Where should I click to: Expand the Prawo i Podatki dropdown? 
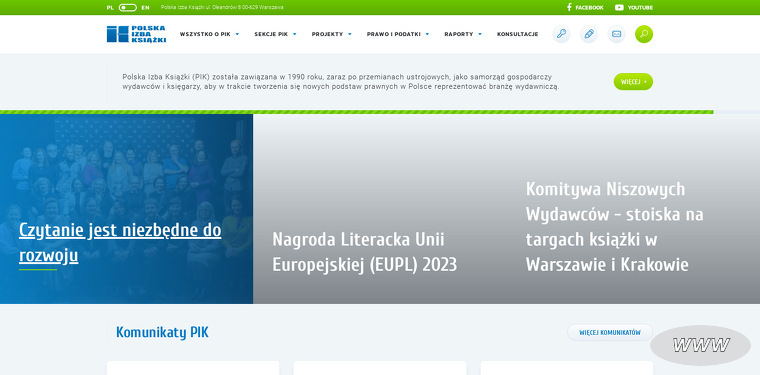click(398, 34)
